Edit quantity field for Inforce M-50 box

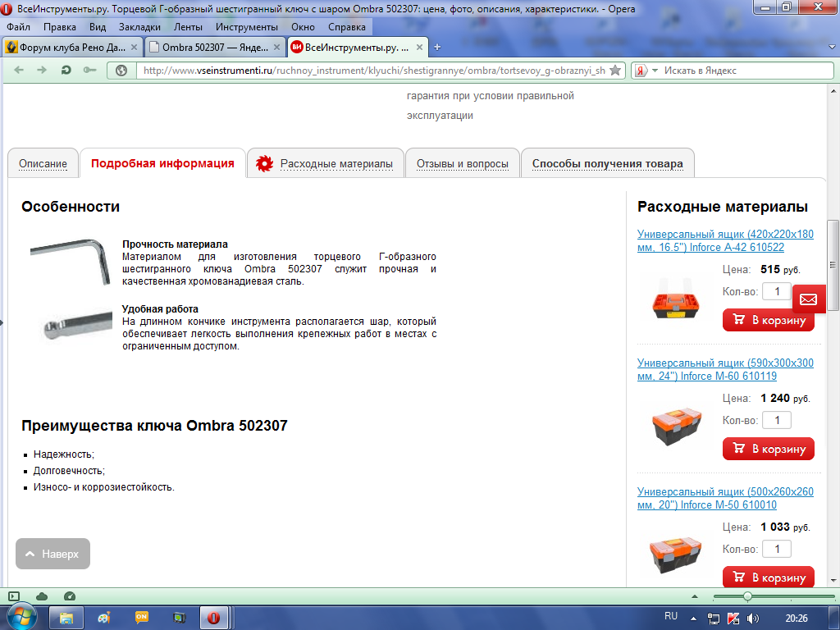click(x=777, y=549)
